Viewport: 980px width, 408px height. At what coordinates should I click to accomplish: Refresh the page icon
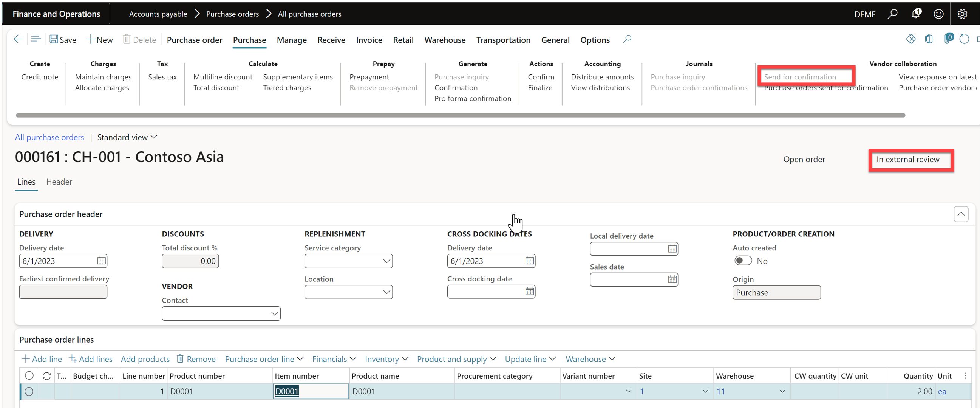coord(964,39)
